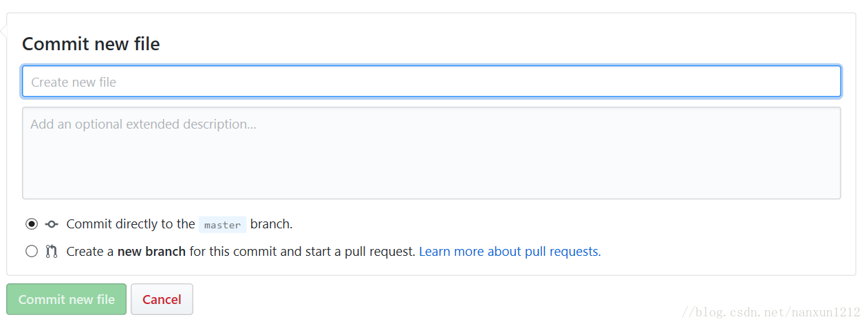
Task: Click the pointer notch on panel's left edge
Action: (x=3, y=31)
